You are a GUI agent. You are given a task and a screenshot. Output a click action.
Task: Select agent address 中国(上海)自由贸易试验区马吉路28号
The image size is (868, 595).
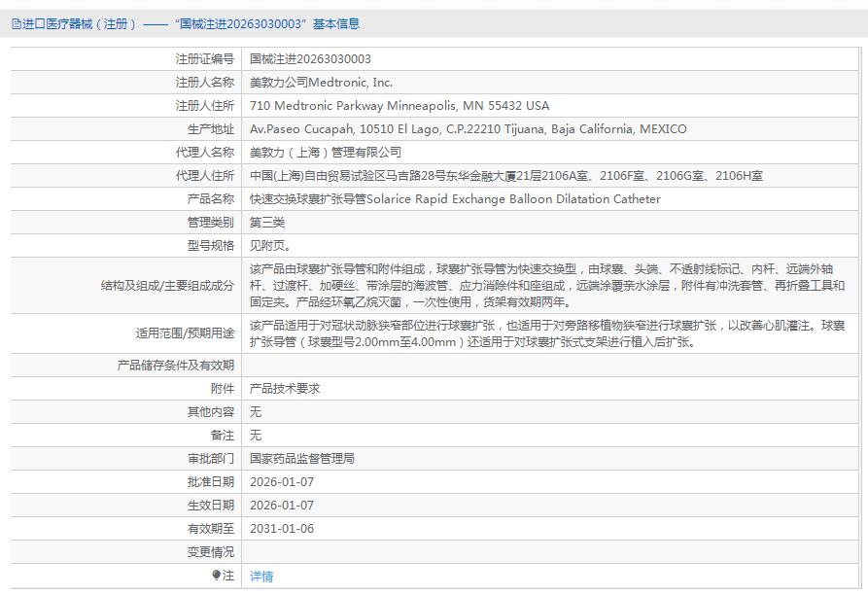tap(506, 176)
